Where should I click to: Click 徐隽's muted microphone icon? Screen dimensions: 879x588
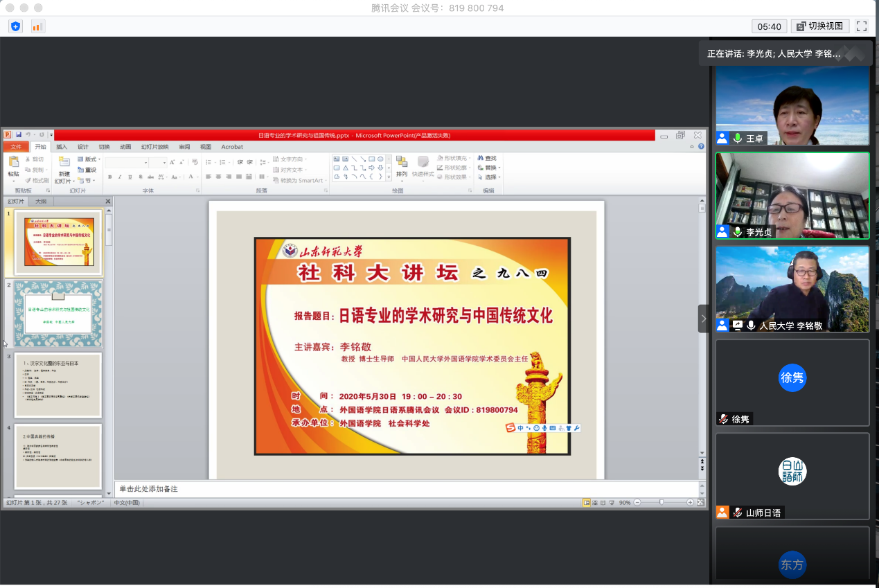pos(723,419)
